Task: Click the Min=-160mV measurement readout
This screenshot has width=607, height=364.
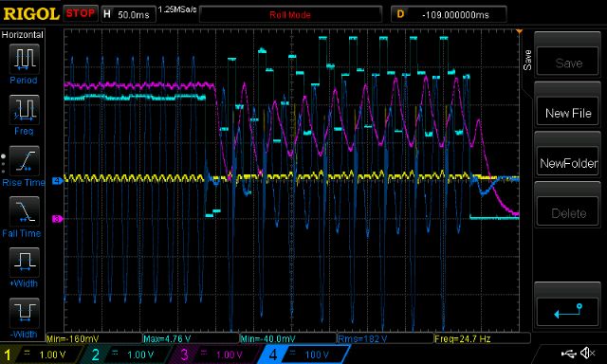Action: [x=73, y=339]
